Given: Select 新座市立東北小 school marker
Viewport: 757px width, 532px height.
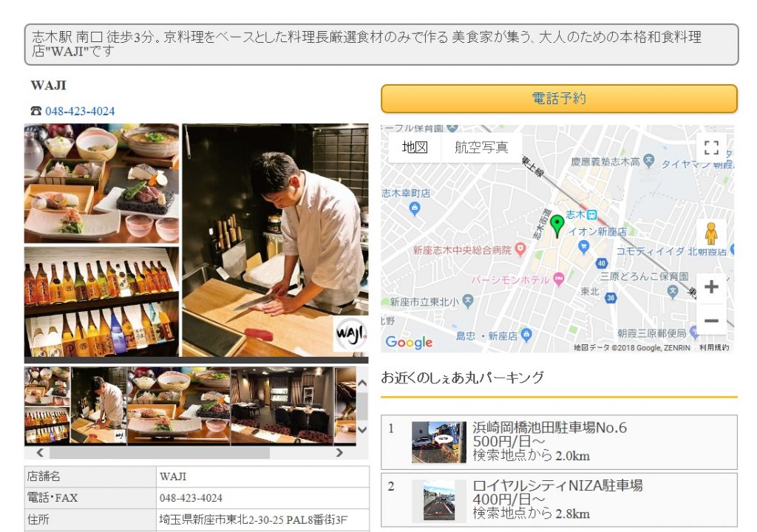Looking at the screenshot, I should point(467,301).
